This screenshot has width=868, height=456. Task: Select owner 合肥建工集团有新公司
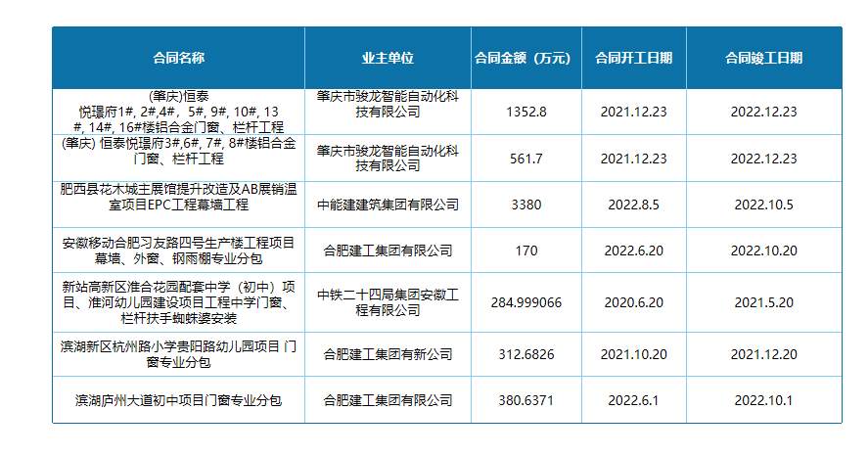click(388, 354)
